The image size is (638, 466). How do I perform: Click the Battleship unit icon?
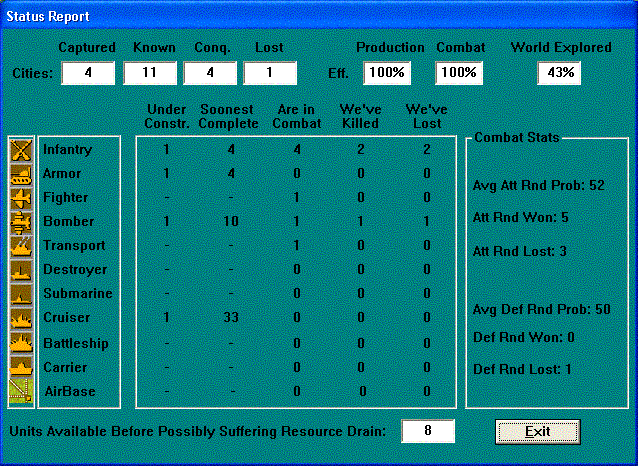point(21,343)
